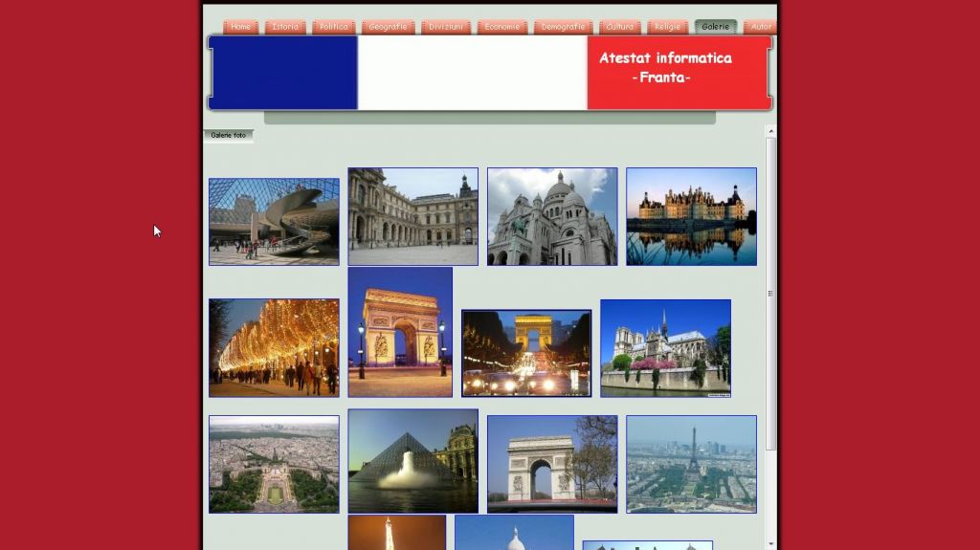Open the Notre-Dame cathedral thumbnail
The height and width of the screenshot is (550, 980).
click(665, 348)
